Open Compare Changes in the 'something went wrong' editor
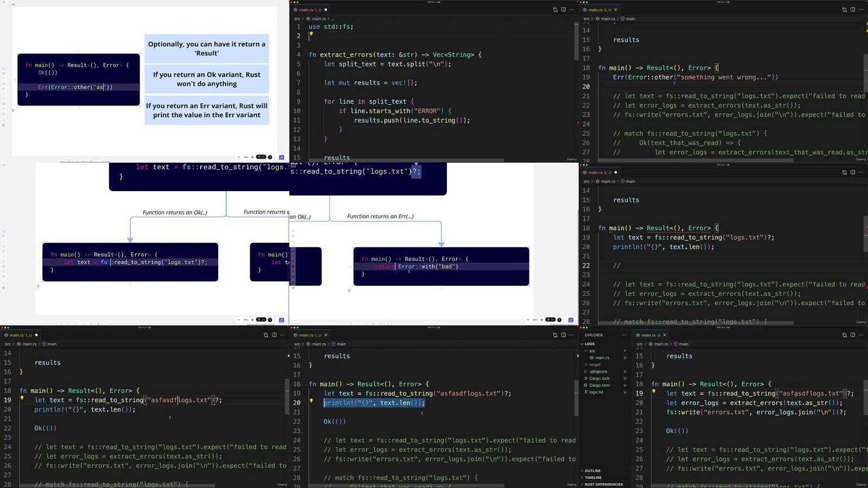 pyautogui.click(x=844, y=10)
